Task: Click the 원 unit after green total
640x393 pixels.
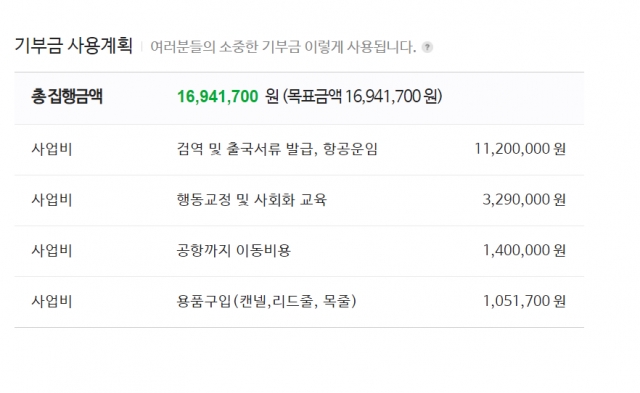Action: click(272, 97)
